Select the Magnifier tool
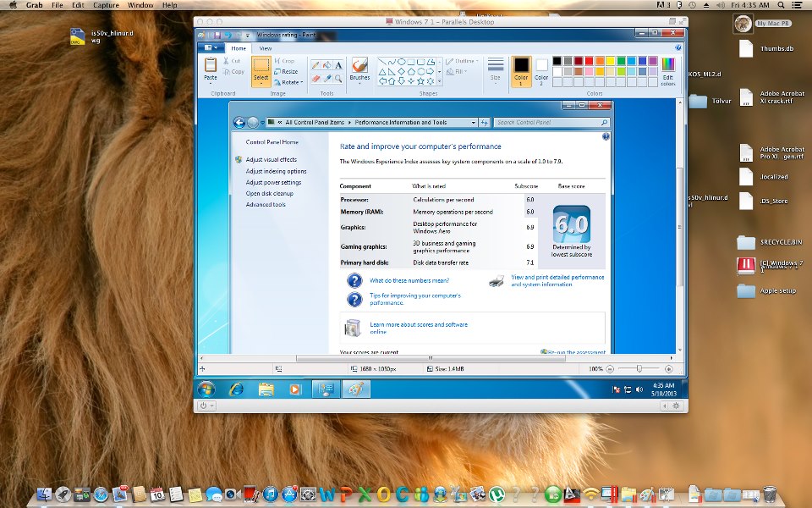This screenshot has height=508, width=812. 338,78
